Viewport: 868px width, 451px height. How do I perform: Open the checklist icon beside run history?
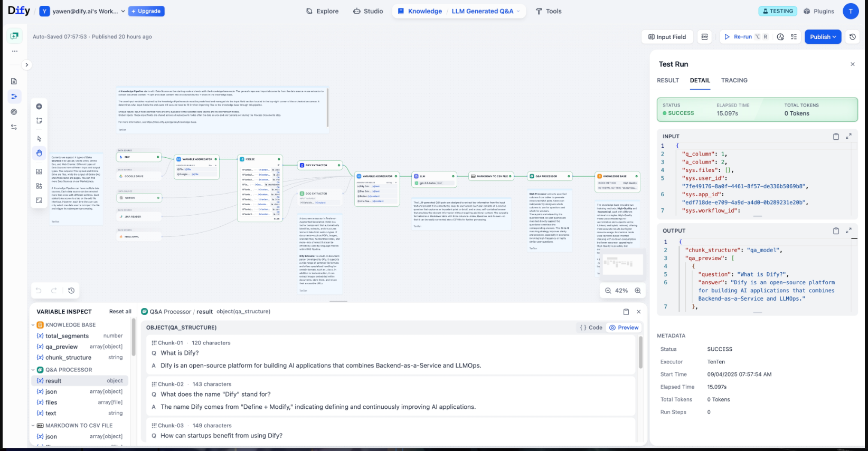tap(794, 37)
